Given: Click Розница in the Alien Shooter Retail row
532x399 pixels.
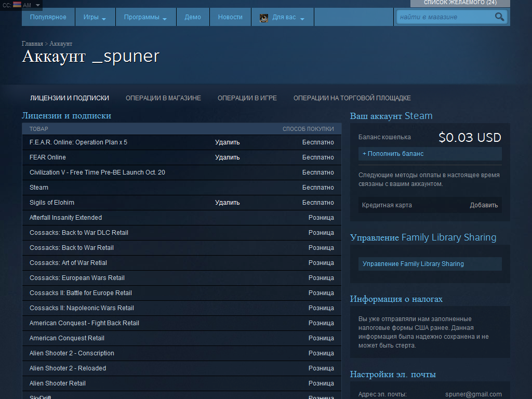Looking at the screenshot, I should pos(321,383).
